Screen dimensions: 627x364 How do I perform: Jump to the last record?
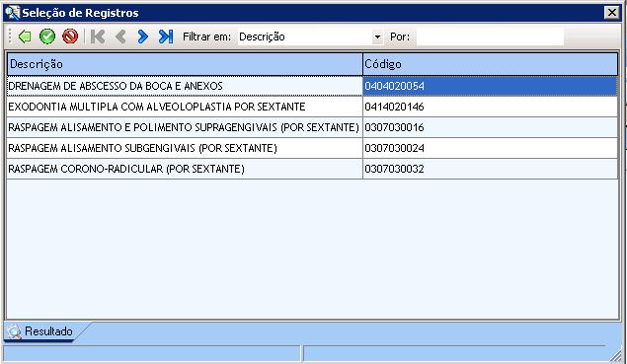[x=166, y=36]
